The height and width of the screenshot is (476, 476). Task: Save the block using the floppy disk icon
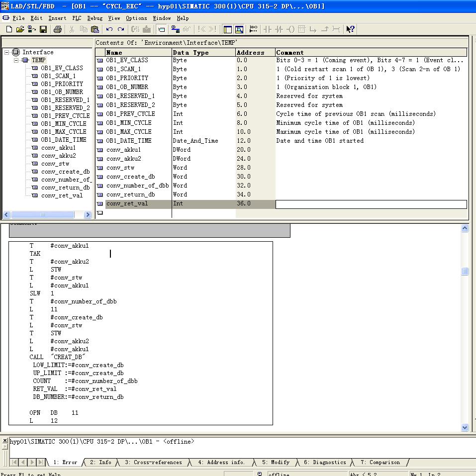[x=43, y=29]
